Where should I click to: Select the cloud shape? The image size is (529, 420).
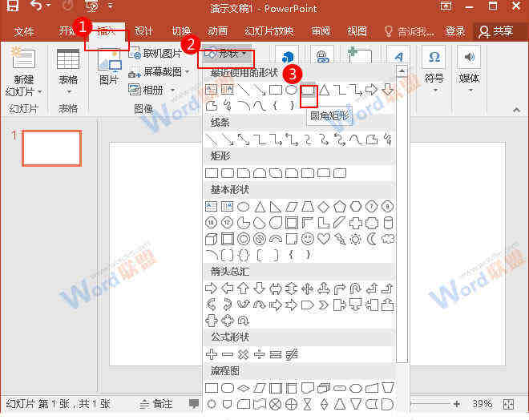pyautogui.click(x=388, y=239)
